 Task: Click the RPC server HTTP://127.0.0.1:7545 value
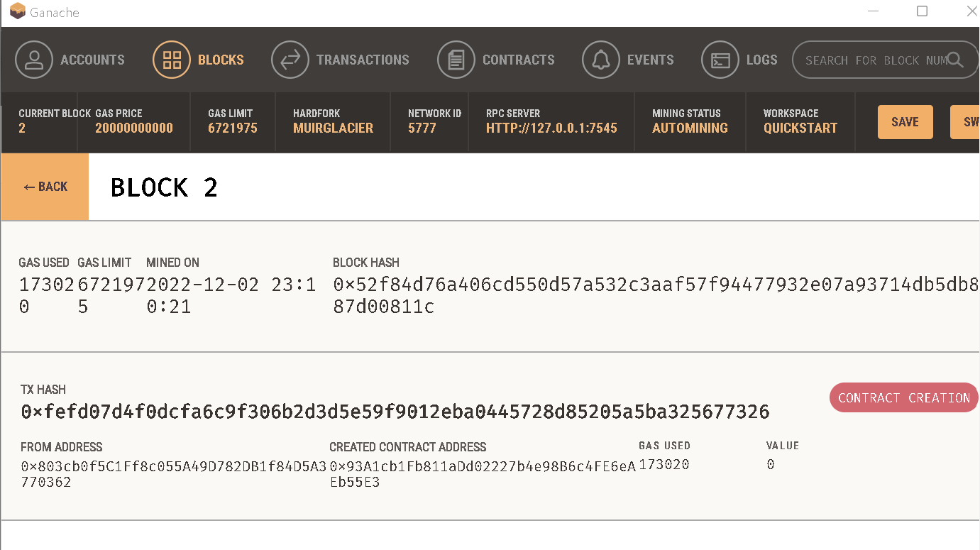[551, 128]
